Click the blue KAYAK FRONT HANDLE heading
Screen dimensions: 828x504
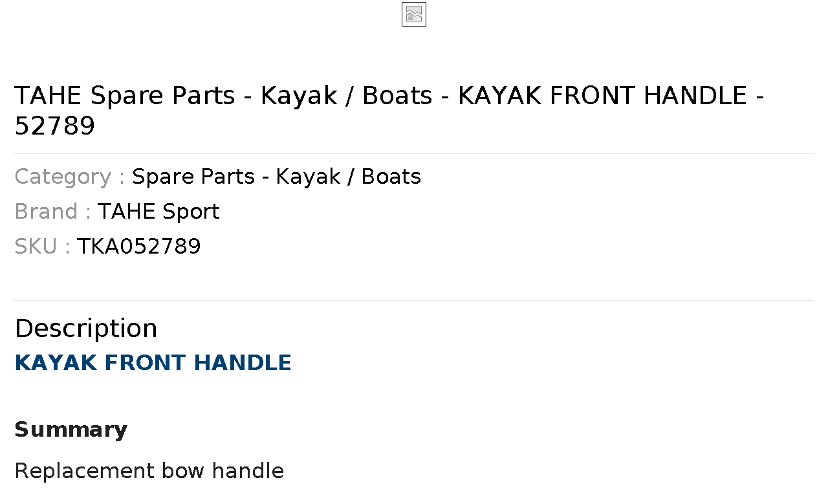coord(153,363)
